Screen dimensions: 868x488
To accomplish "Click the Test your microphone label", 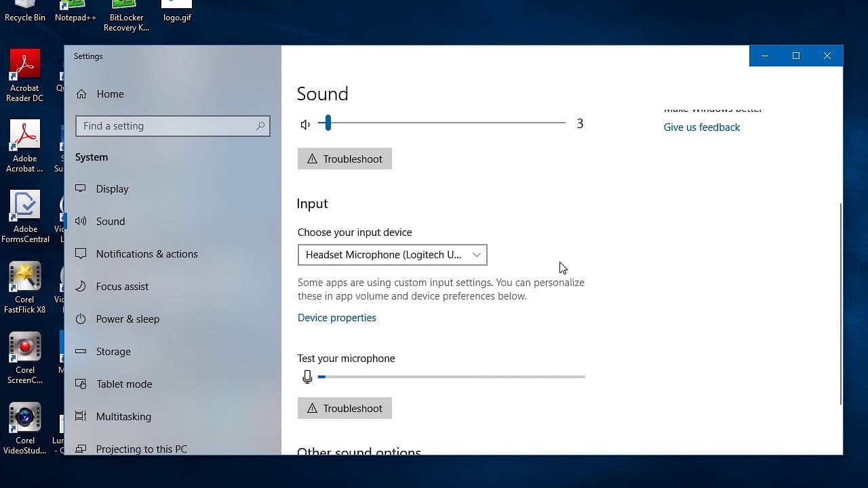I will tap(347, 359).
